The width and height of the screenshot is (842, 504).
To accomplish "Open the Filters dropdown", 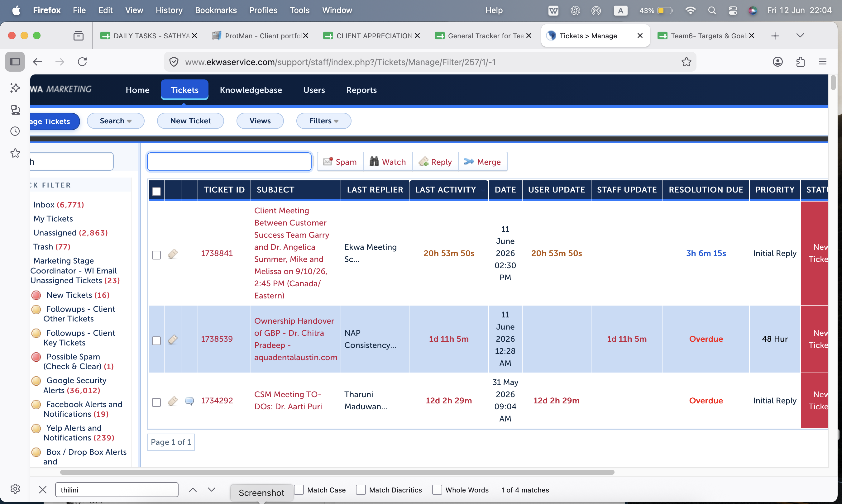I will click(324, 121).
